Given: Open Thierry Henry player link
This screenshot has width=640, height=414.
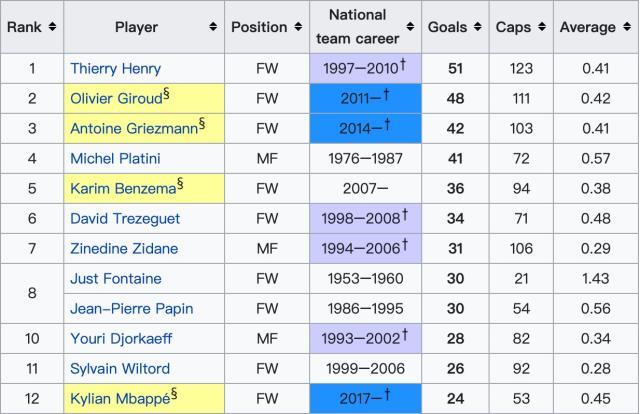Looking at the screenshot, I should coord(115,69).
